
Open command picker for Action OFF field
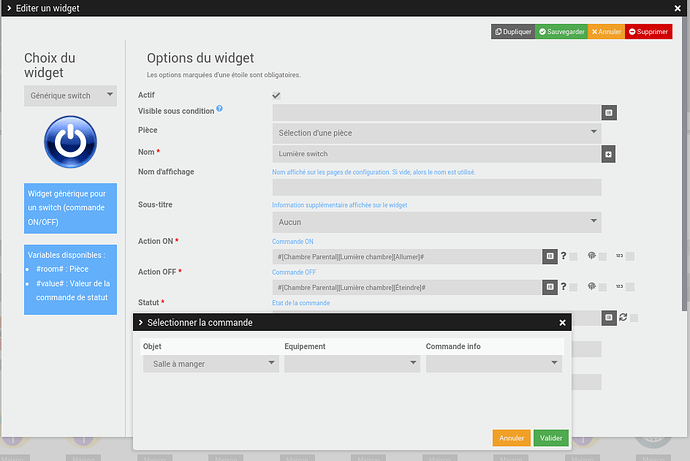click(x=550, y=287)
